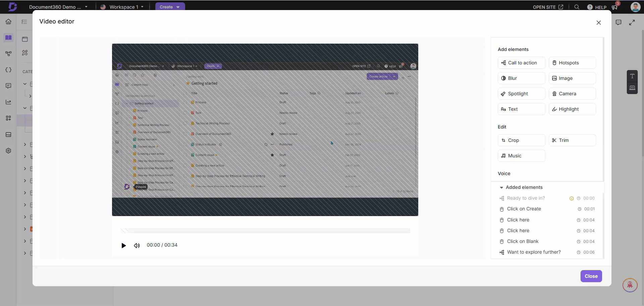Open the Drive storage icon in sidebar
Image resolution: width=644 pixels, height=306 pixels.
click(8, 135)
